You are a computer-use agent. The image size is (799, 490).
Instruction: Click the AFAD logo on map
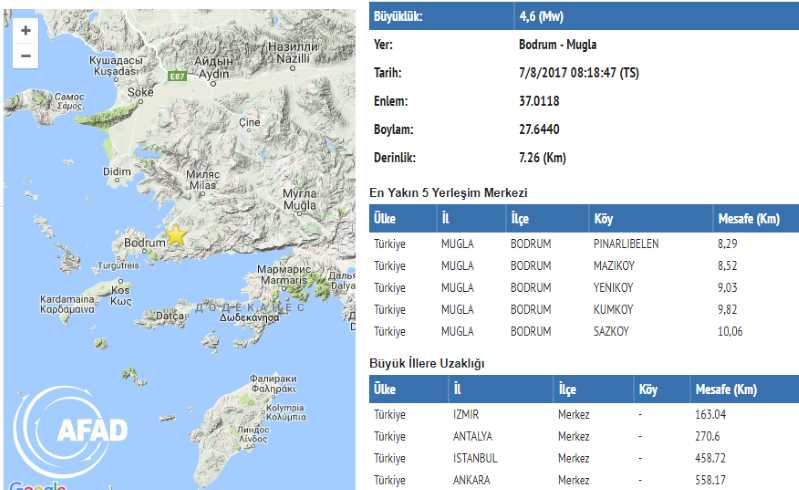pos(77,430)
